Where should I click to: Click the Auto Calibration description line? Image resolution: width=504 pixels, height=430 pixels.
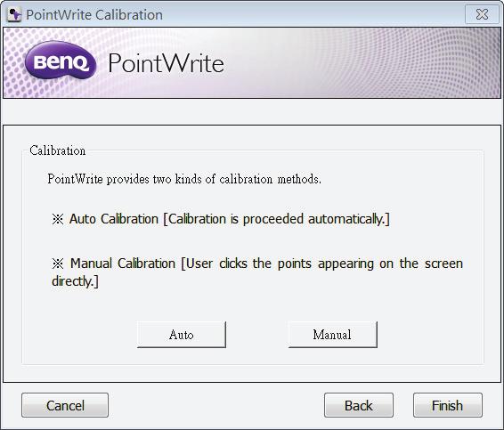[221, 219]
